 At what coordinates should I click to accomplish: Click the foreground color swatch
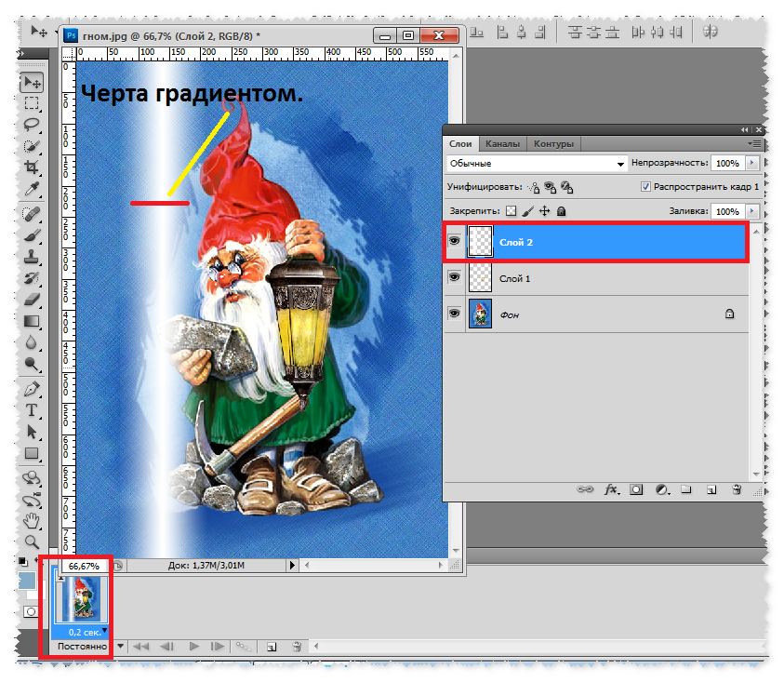click(27, 581)
